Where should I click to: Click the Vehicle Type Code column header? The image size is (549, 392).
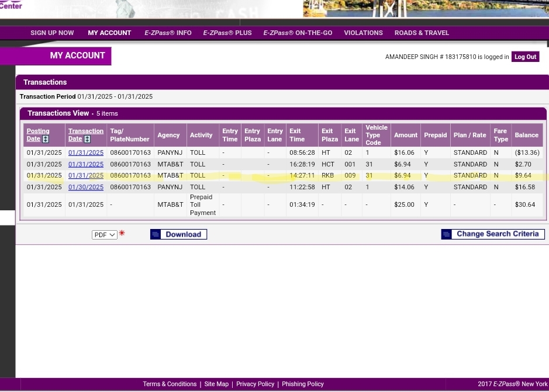pos(377,135)
